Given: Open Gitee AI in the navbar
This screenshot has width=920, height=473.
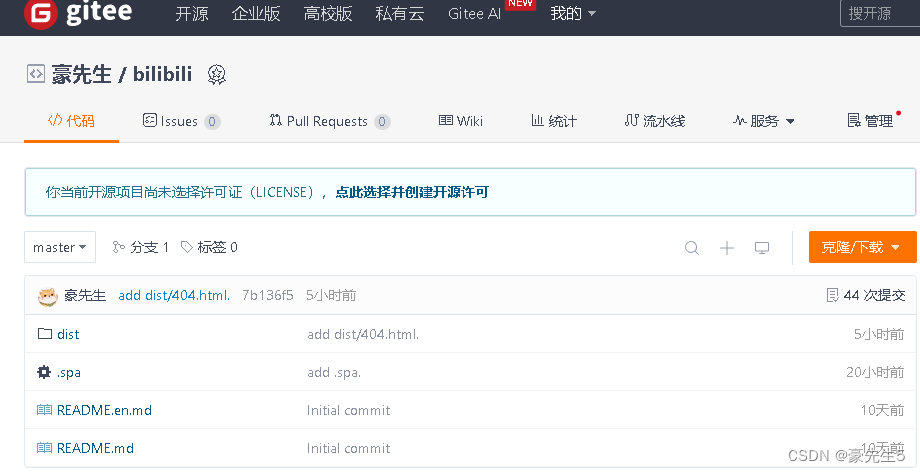Looking at the screenshot, I should point(474,13).
